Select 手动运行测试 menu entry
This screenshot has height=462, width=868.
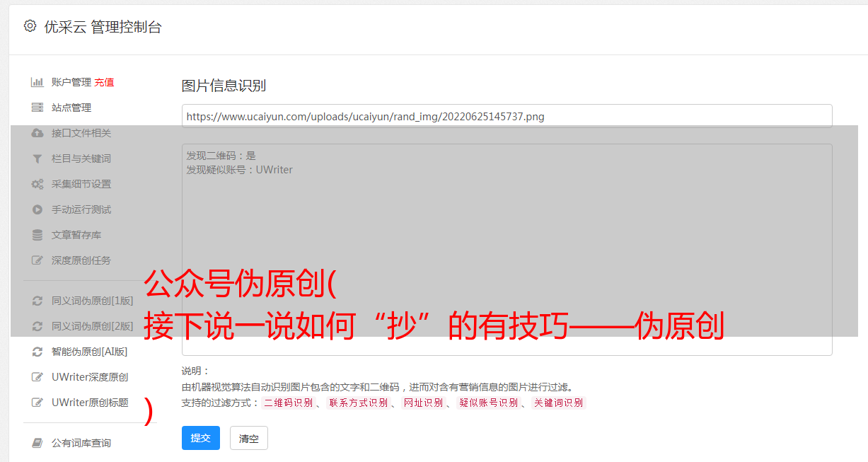[x=81, y=209]
